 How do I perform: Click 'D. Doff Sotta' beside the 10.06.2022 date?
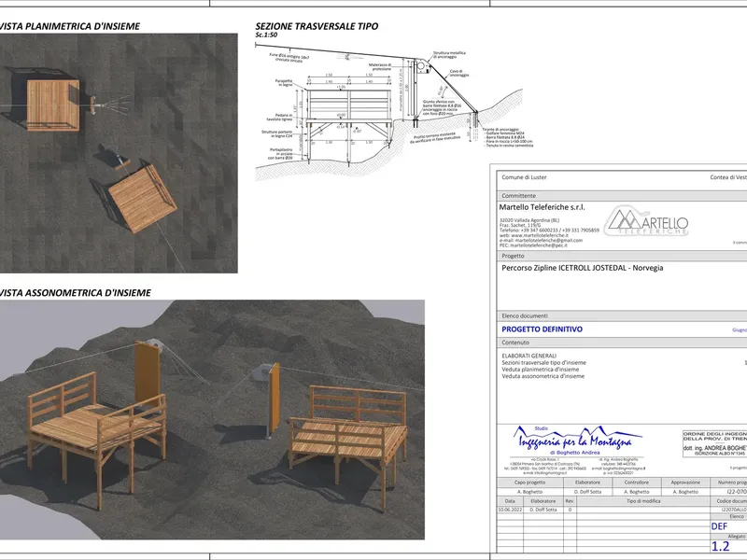pyautogui.click(x=543, y=510)
